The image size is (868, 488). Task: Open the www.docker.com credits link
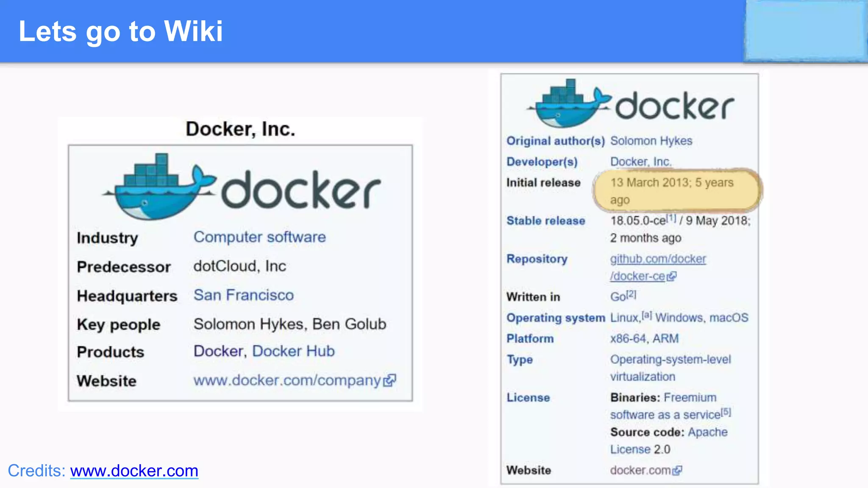pos(134,471)
